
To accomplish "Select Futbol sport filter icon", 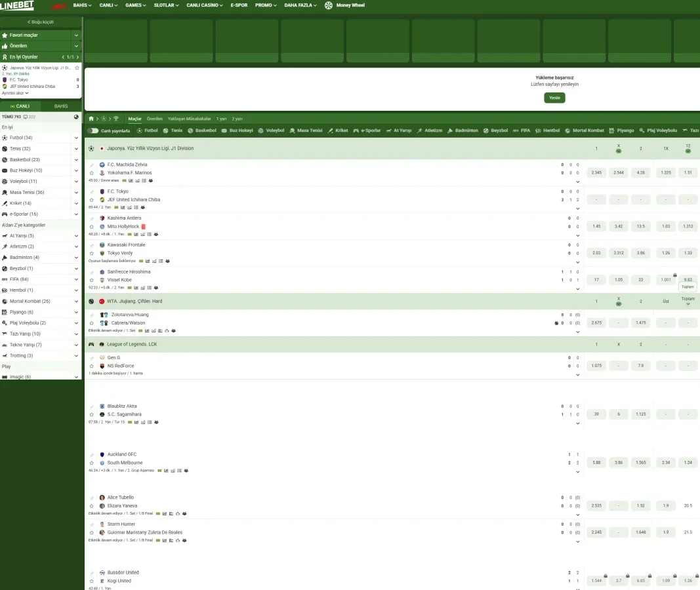I will [140, 130].
